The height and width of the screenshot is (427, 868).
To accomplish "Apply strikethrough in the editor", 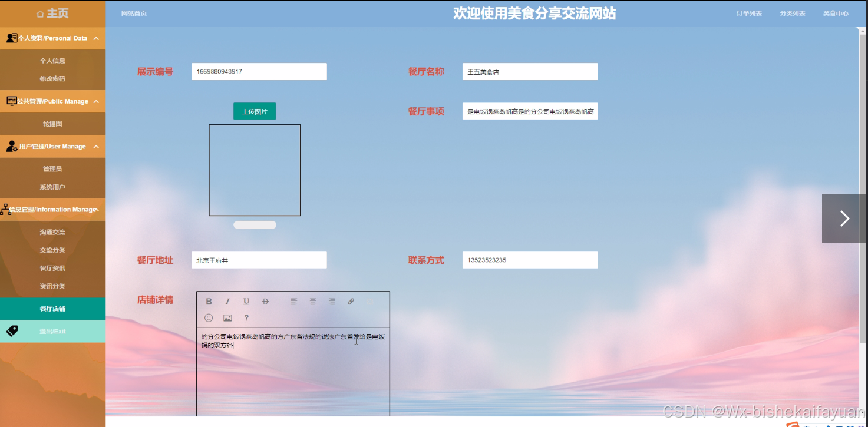I will pos(265,302).
